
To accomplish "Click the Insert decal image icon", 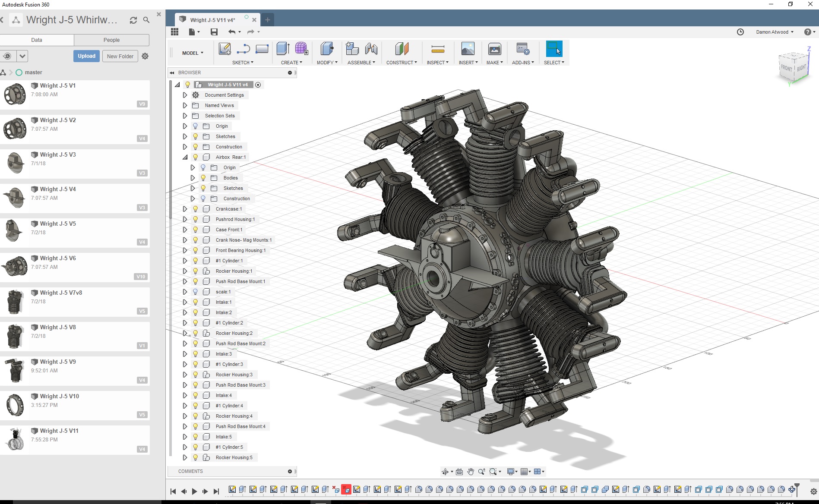I will pyautogui.click(x=468, y=49).
